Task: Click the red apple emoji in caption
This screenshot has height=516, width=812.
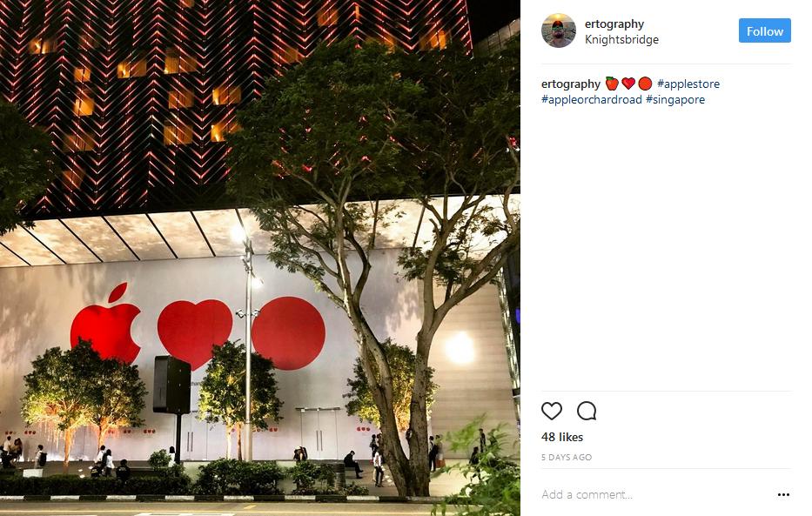Action: (612, 84)
